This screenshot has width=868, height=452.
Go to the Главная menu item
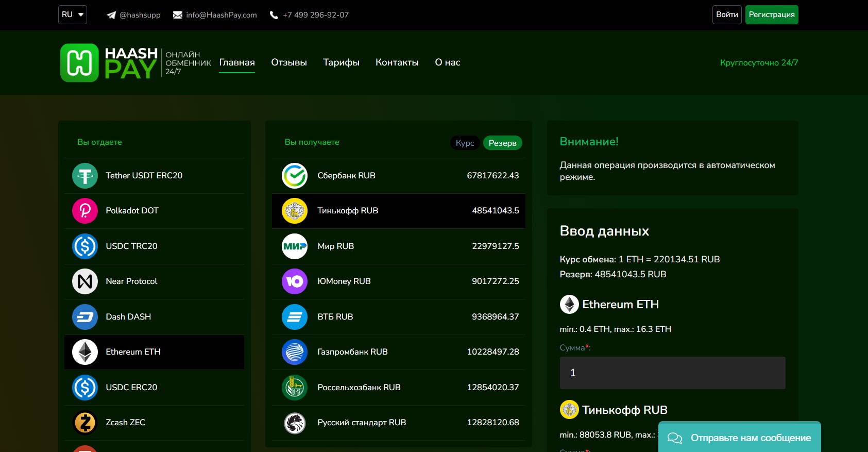pos(237,62)
